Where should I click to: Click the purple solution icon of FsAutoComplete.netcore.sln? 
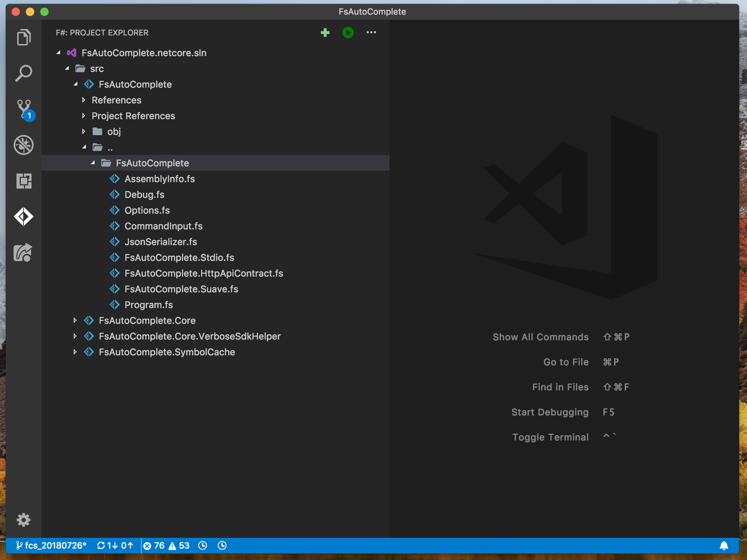coord(72,53)
